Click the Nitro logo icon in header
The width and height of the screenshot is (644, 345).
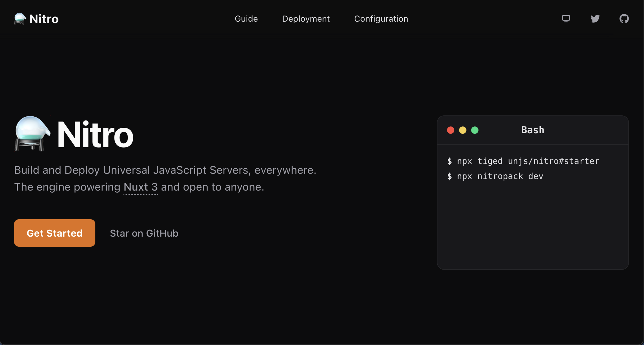20,19
